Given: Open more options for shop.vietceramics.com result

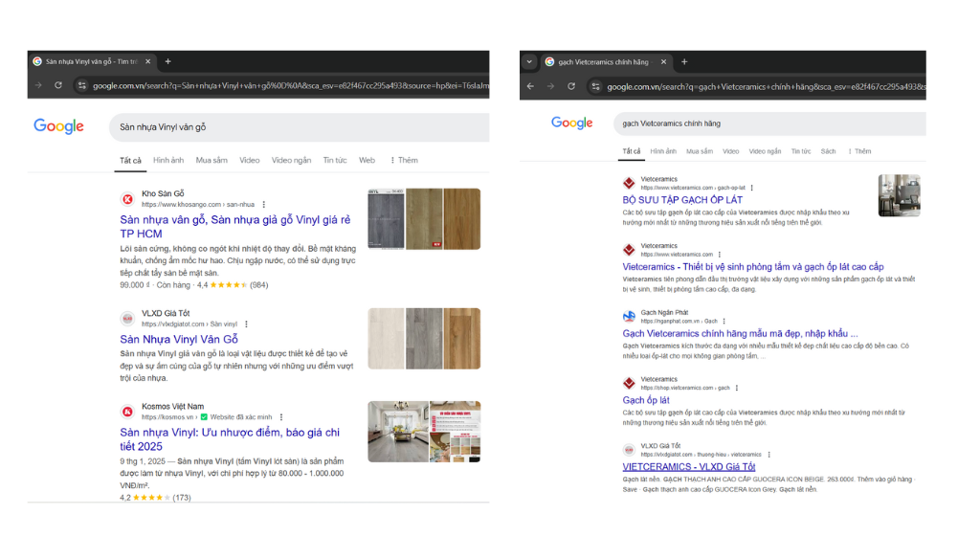Looking at the screenshot, I should [737, 388].
